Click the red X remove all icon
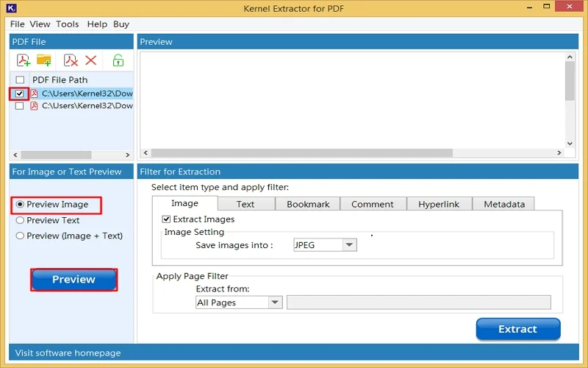 [x=90, y=60]
